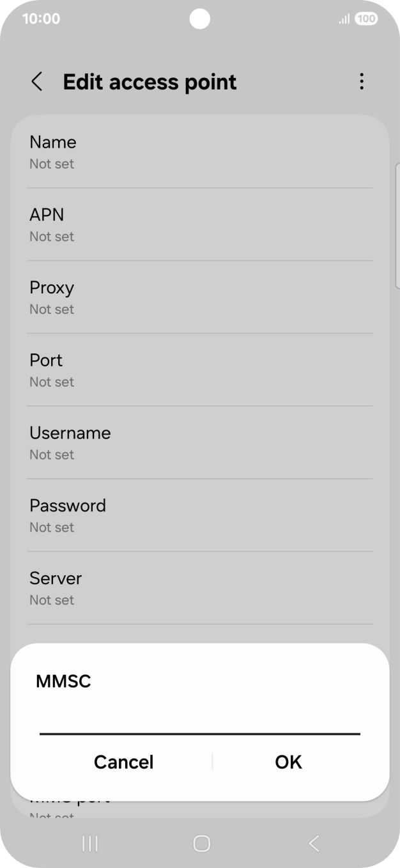Tap the MMSC text input line

(200, 729)
